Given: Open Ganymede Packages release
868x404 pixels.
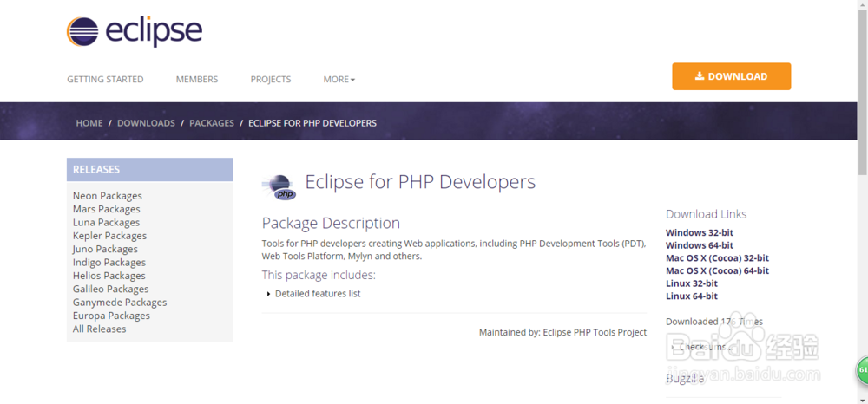Looking at the screenshot, I should pos(120,302).
